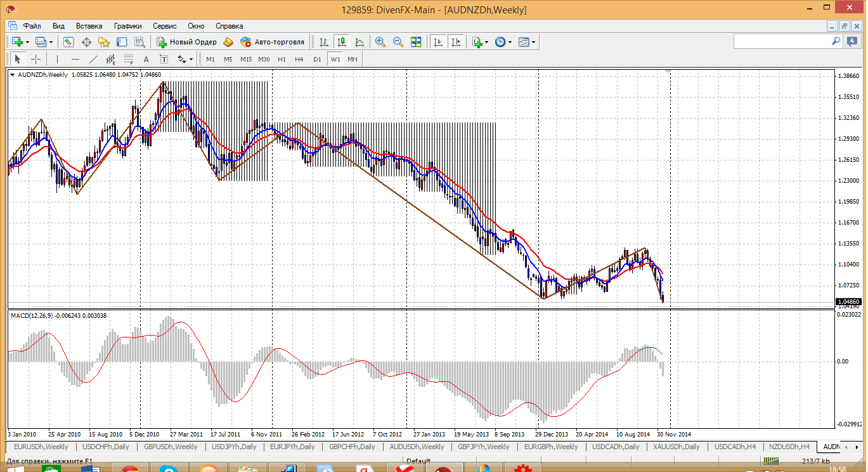Toggle chart auto scroll
The height and width of the screenshot is (472, 868).
(x=437, y=42)
